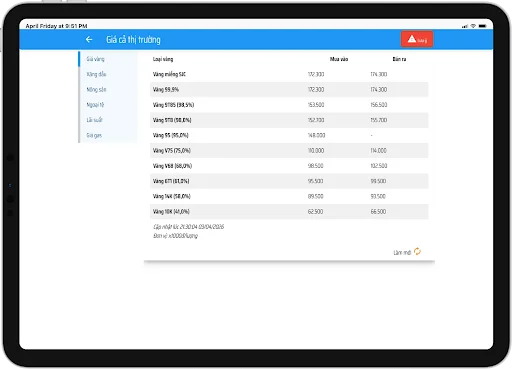Select the 'Vàng V75 (75,0%)' row label
This screenshot has width=512, height=369.
coord(172,151)
